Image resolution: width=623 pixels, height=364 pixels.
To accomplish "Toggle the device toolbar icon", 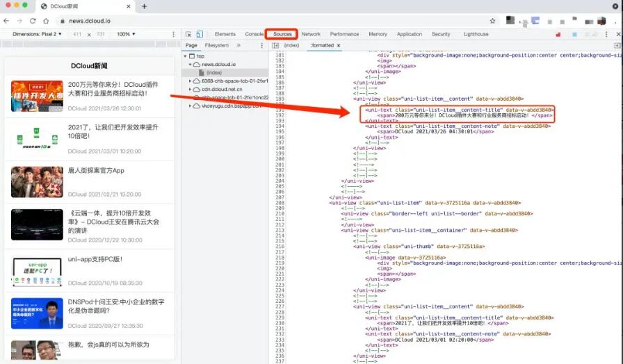I will pyautogui.click(x=200, y=34).
